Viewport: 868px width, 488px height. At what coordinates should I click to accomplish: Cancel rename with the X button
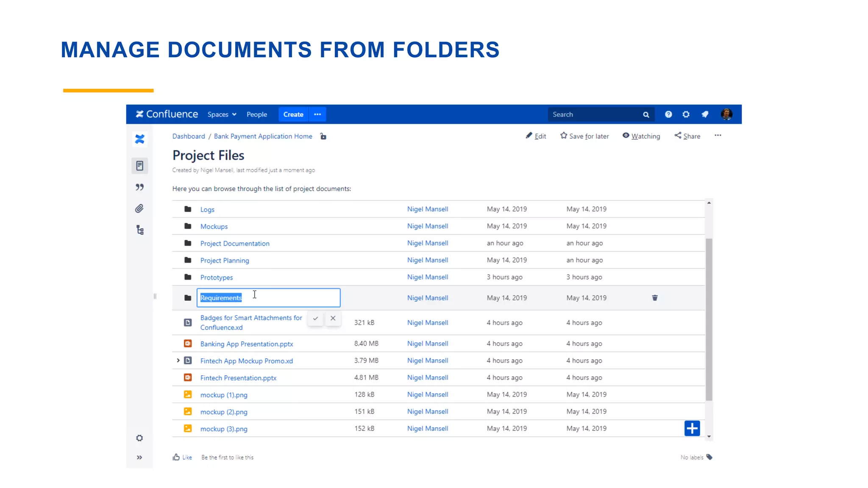click(x=333, y=318)
